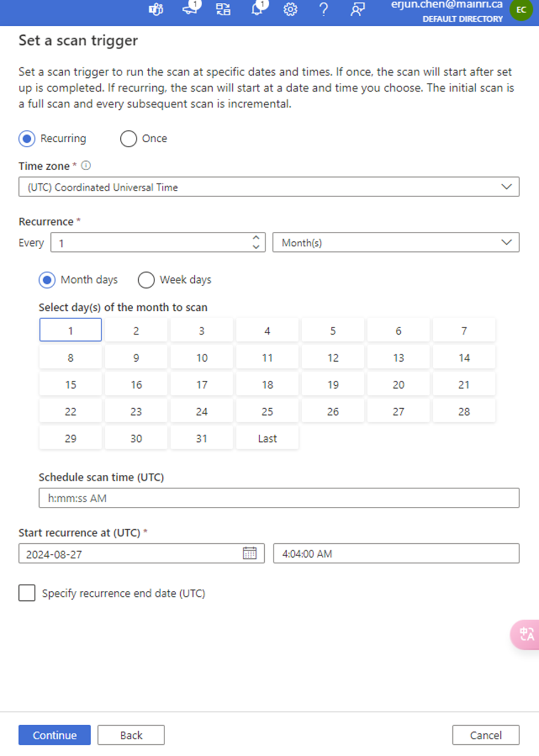The image size is (539, 756).
Task: Open the EC account avatar menu
Action: click(x=521, y=10)
